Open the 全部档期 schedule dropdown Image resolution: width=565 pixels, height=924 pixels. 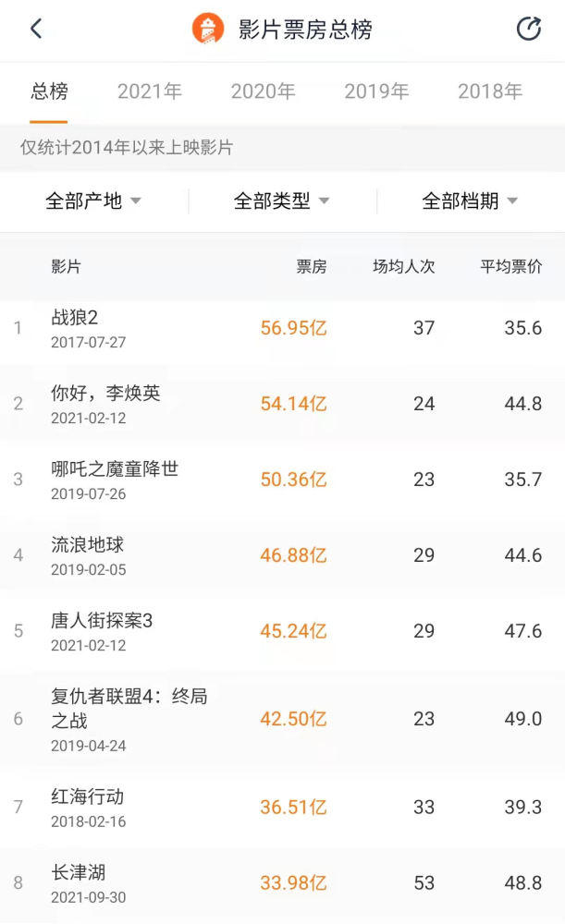470,201
